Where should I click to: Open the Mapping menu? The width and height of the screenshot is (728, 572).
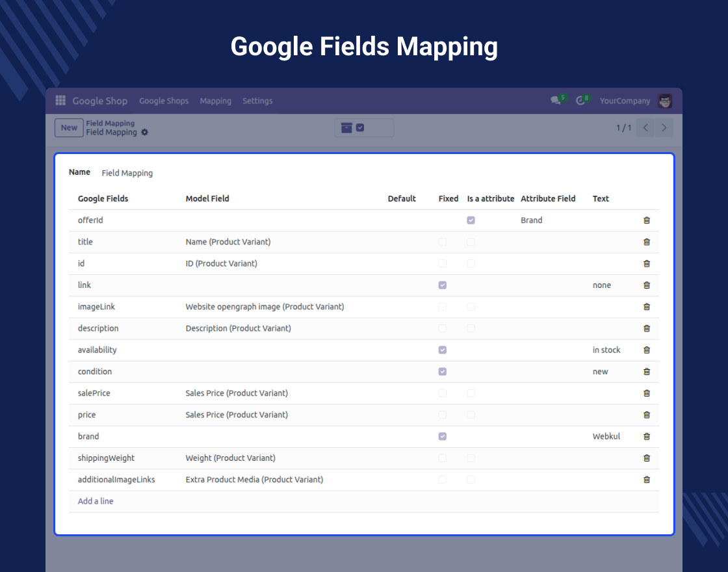pos(215,101)
